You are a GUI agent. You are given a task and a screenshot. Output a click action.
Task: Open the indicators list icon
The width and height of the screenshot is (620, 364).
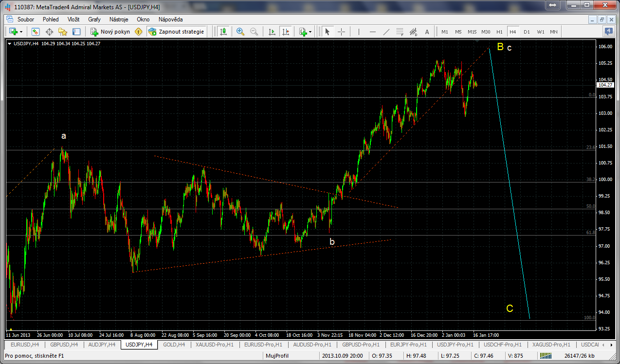tap(303, 32)
